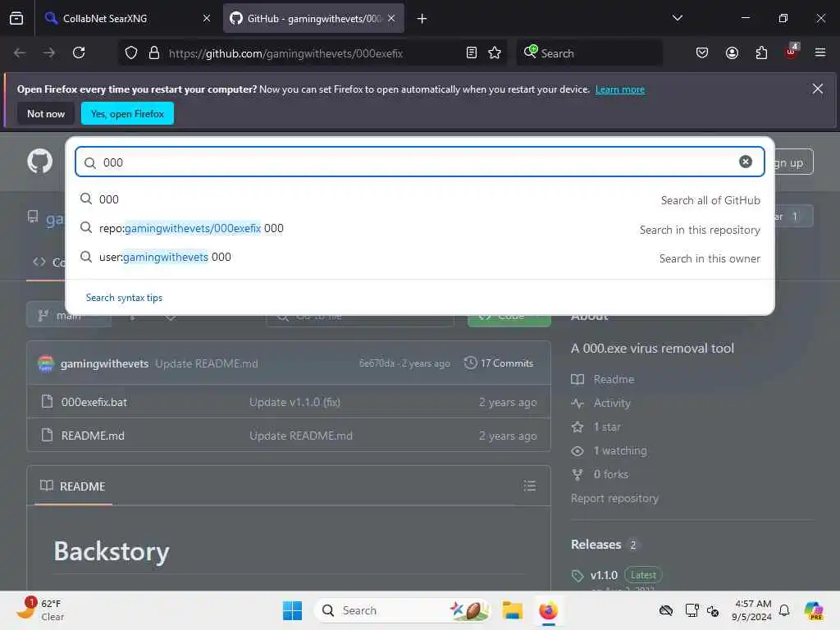
Task: Open the weather widget showing 62°F
Action: (x=40, y=609)
